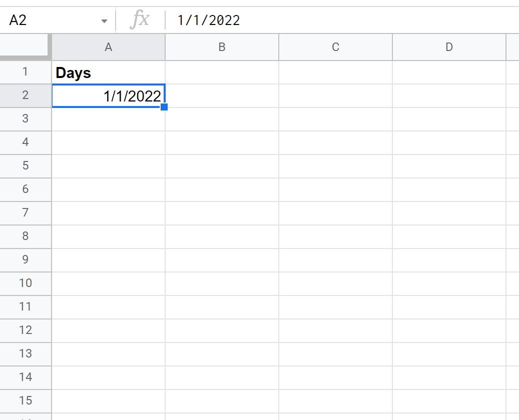This screenshot has height=420, width=519.
Task: Select row 5 header
Action: point(26,166)
